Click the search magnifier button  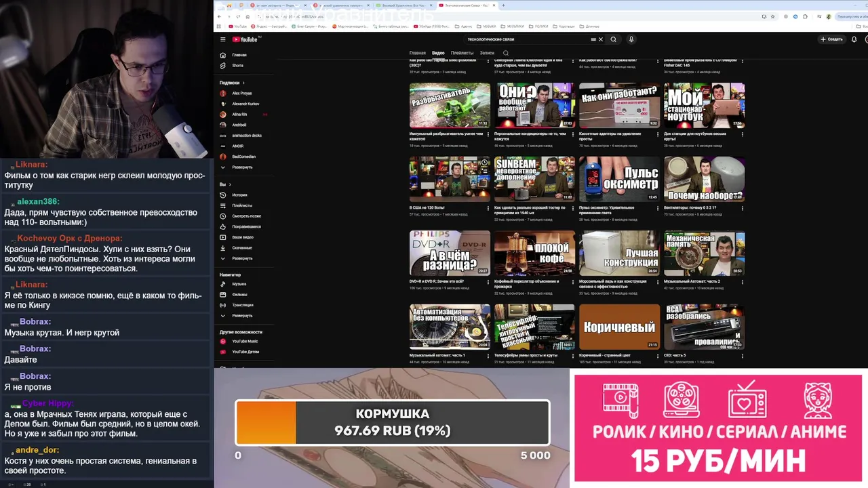(613, 39)
